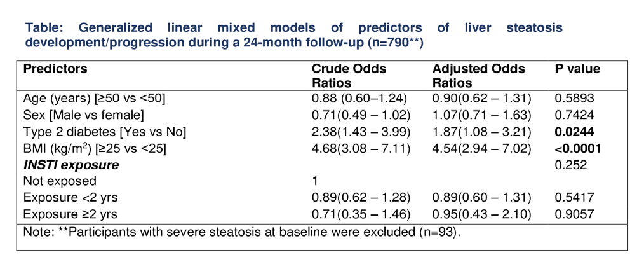The width and height of the screenshot is (644, 271).
Task: Click the Crude Odds Ratios header
Action: [349, 76]
